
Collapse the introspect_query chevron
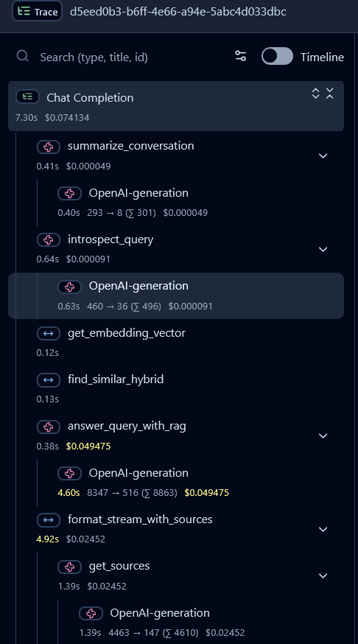pos(323,249)
